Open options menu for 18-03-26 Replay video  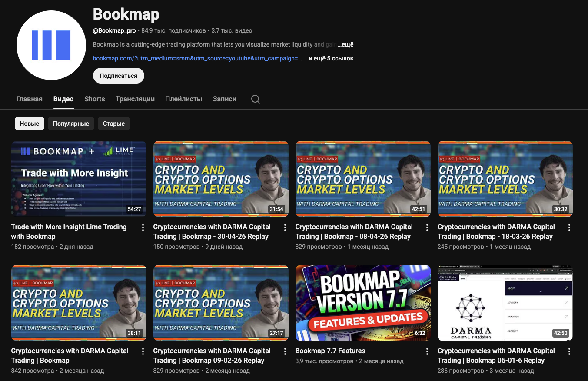pos(569,227)
